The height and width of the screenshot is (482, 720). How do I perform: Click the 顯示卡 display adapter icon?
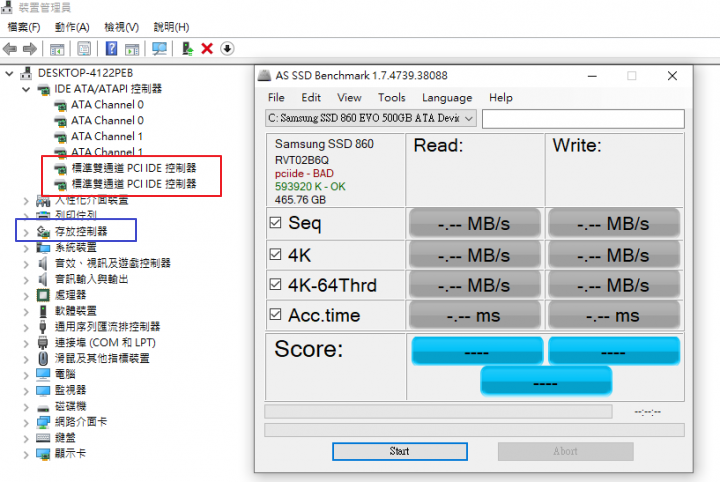tap(43, 454)
